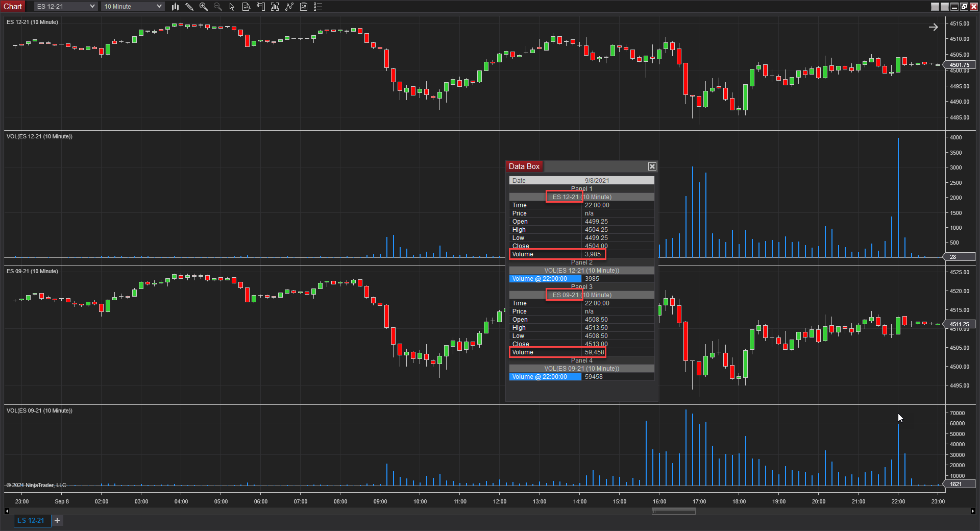Screen dimensions: 980x531
Task: Open the Chart Trader panel icon
Action: coord(260,7)
